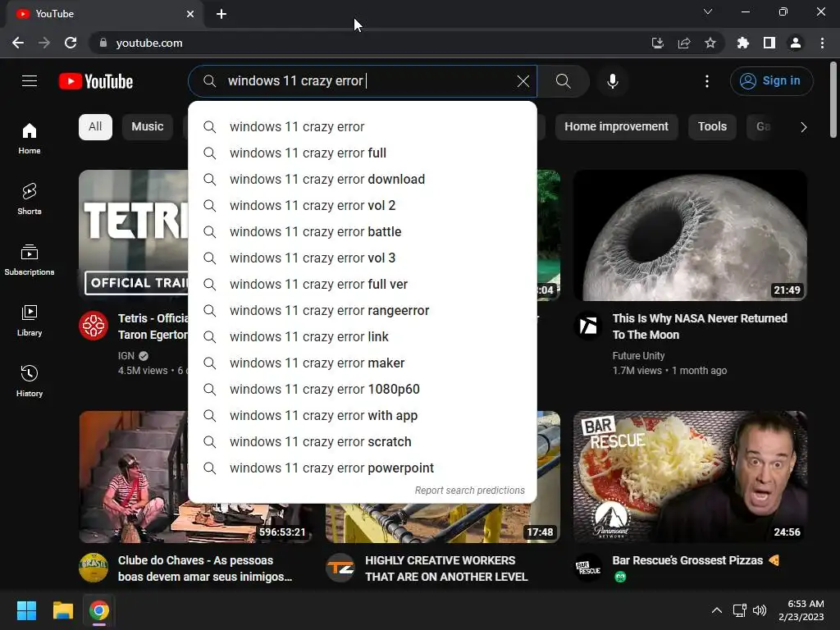Open the NASA Moon video thumbnail
Screen dimensions: 840x630
690,235
